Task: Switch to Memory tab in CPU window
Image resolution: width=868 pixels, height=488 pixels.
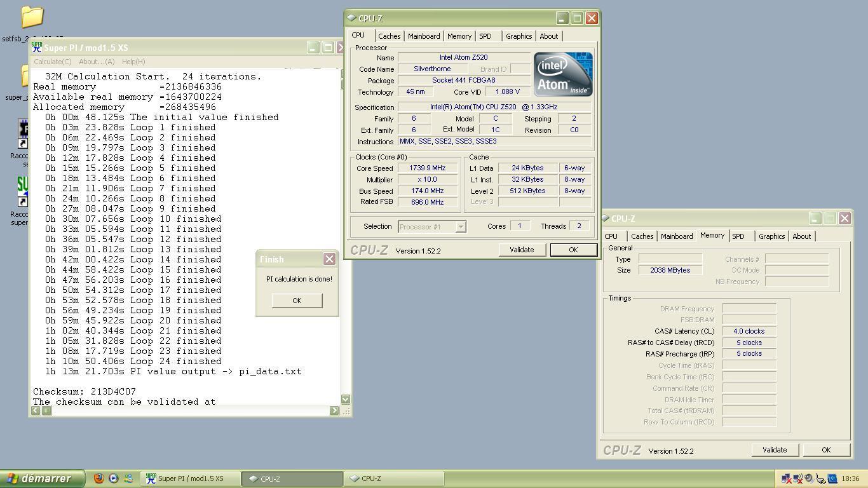Action: point(459,36)
